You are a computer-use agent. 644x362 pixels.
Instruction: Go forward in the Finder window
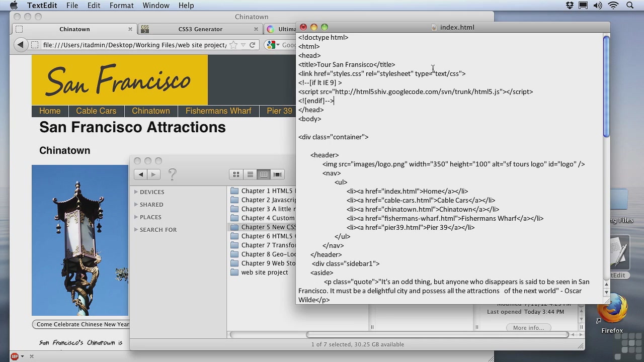(153, 174)
